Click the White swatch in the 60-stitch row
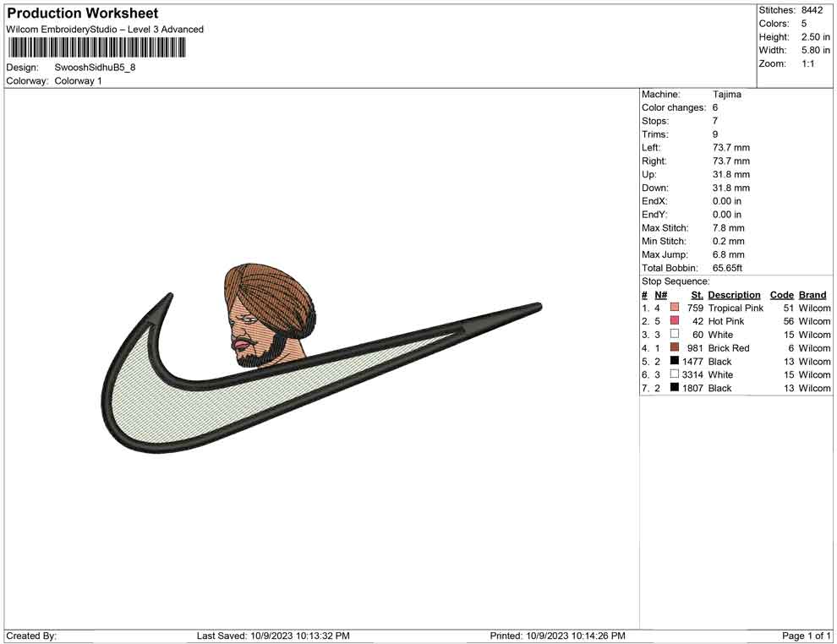Screen dimensions: 837x644 pyautogui.click(x=675, y=334)
